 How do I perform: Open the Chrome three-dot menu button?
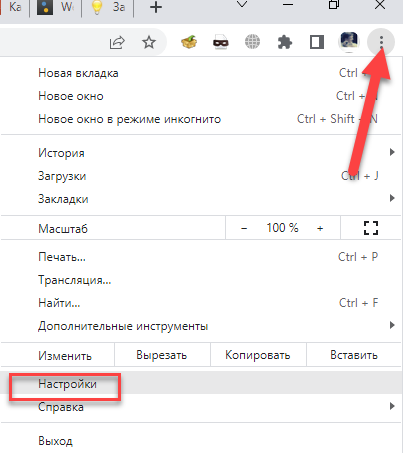(381, 42)
